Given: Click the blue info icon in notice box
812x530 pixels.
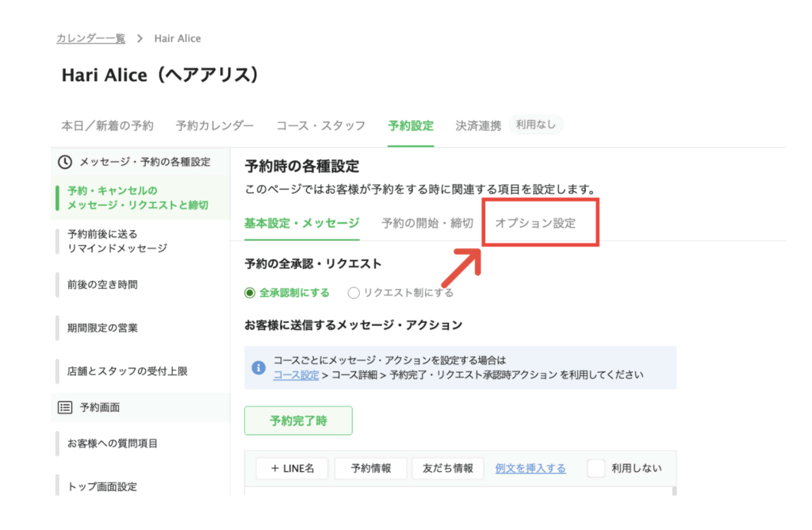Looking at the screenshot, I should [258, 367].
